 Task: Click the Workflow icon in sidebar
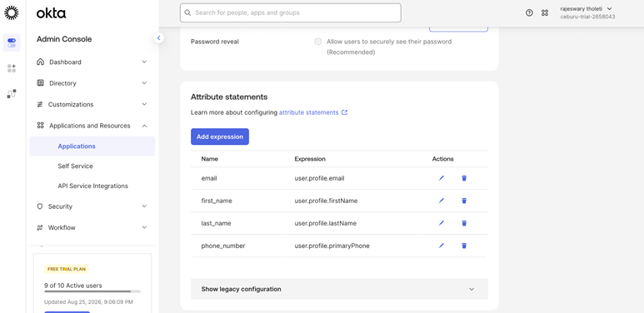click(40, 227)
